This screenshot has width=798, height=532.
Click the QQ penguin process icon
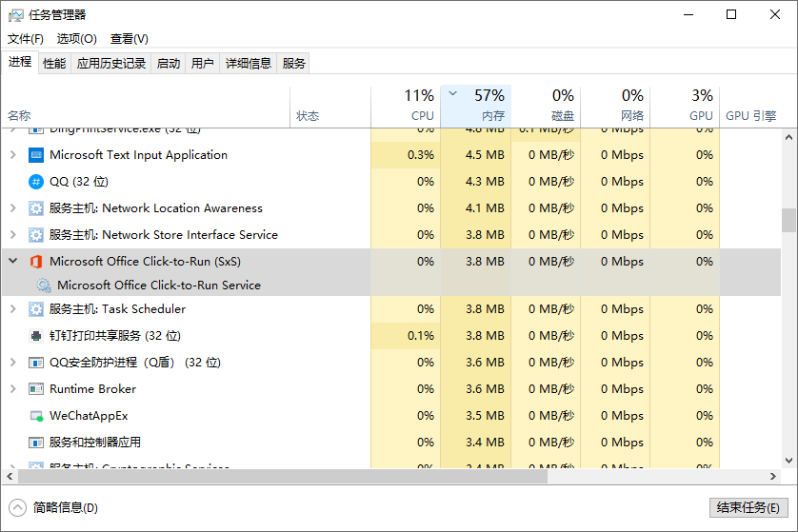point(36,182)
